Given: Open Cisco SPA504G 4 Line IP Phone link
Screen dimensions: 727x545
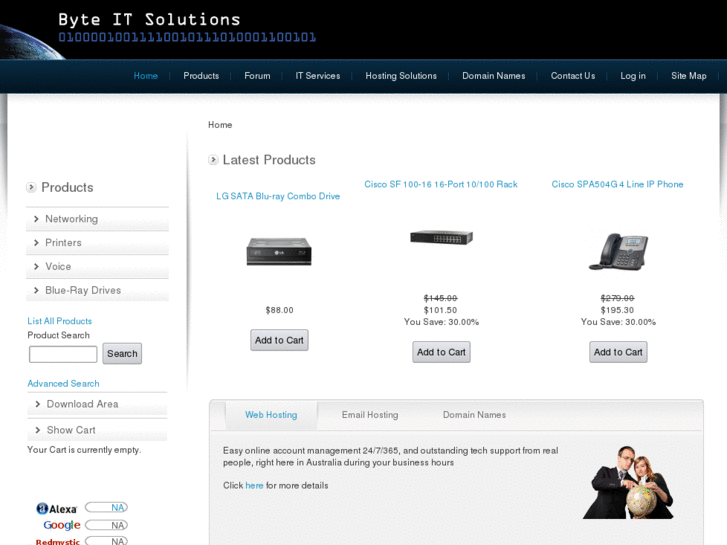Looking at the screenshot, I should [x=617, y=184].
